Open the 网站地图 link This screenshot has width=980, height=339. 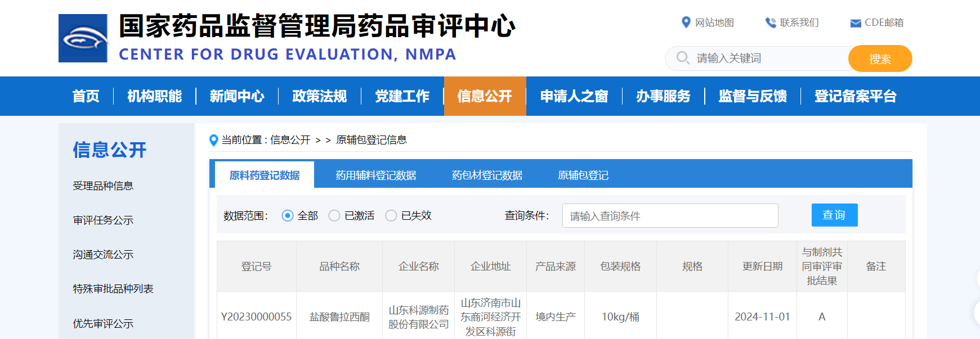(714, 22)
